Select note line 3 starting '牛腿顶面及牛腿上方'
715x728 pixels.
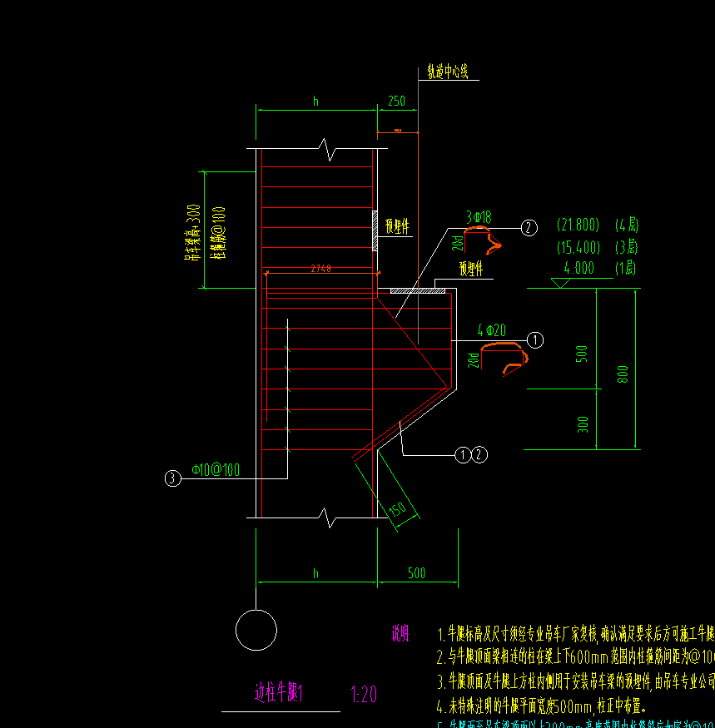point(576,681)
